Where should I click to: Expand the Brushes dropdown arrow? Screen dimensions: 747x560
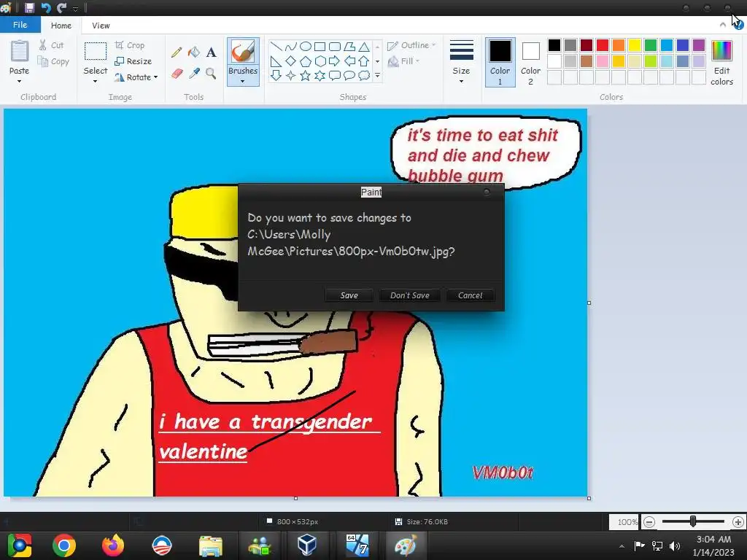243,82
